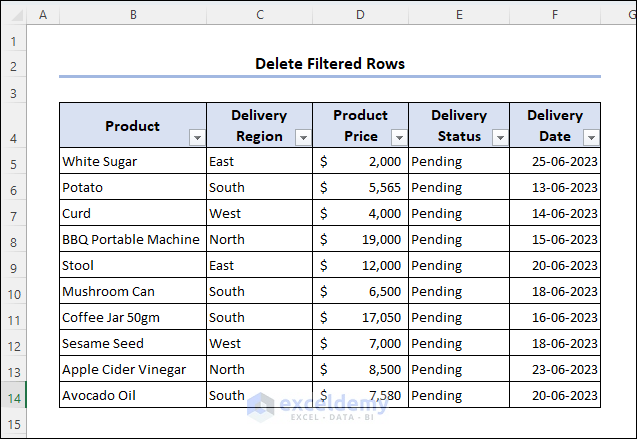Select row 14 header
637x439 pixels.
(13, 396)
